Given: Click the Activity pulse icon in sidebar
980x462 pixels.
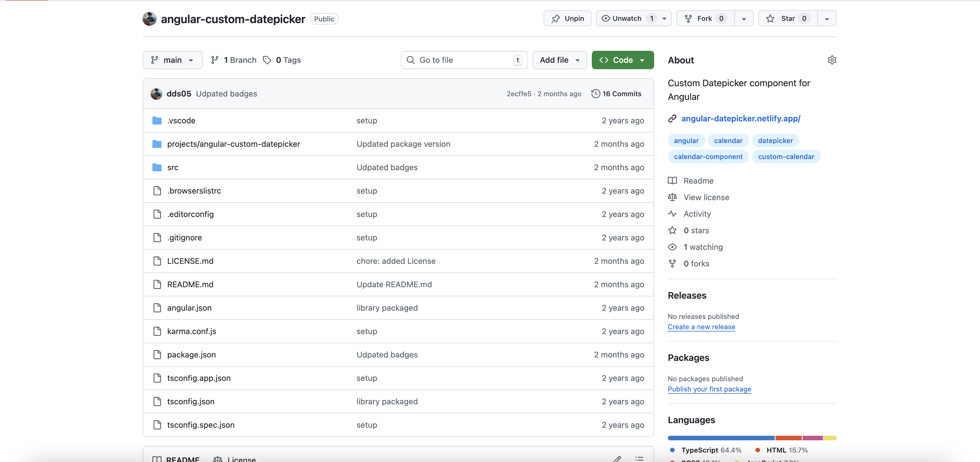Looking at the screenshot, I should point(672,214).
